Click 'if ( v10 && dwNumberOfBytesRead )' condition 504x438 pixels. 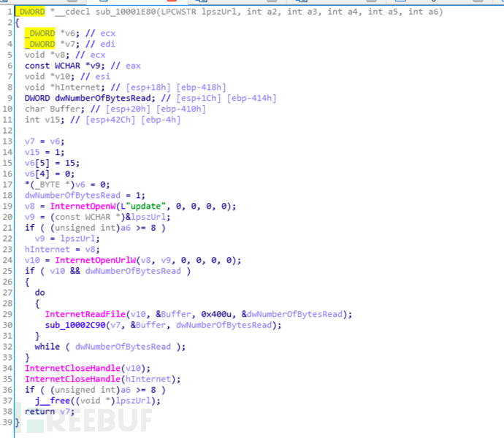107,272
